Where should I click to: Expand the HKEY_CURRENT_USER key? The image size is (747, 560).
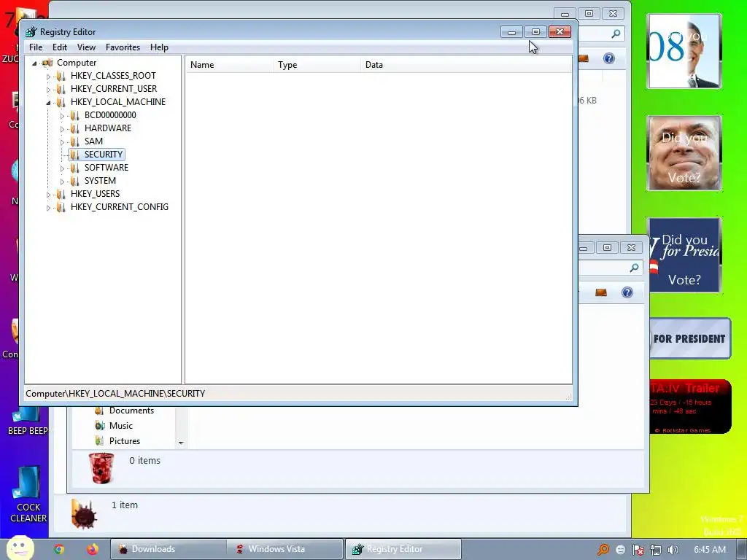pyautogui.click(x=48, y=89)
